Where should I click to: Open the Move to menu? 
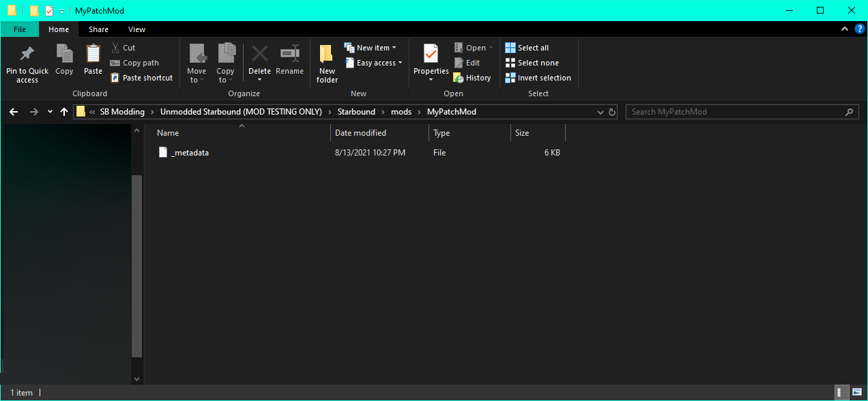[x=197, y=64]
